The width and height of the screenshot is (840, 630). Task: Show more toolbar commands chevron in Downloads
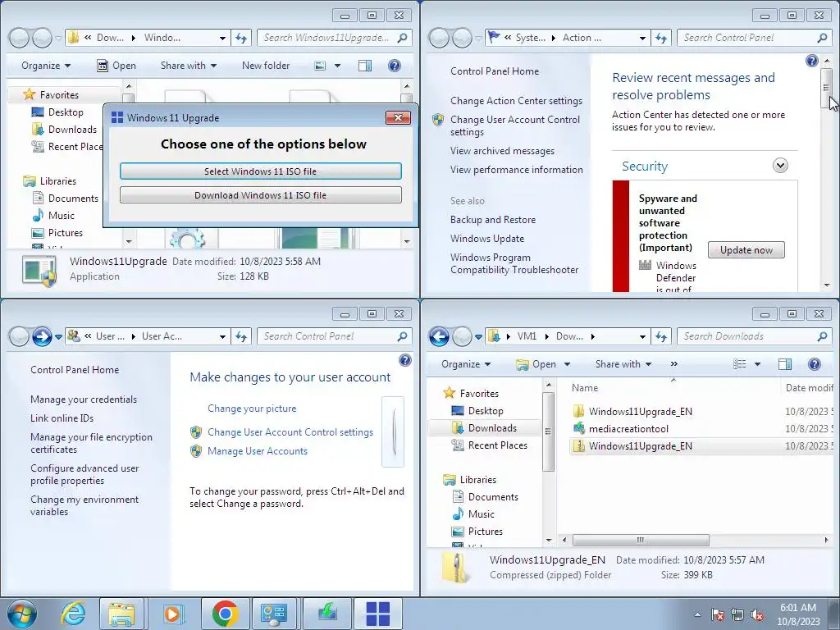point(674,364)
